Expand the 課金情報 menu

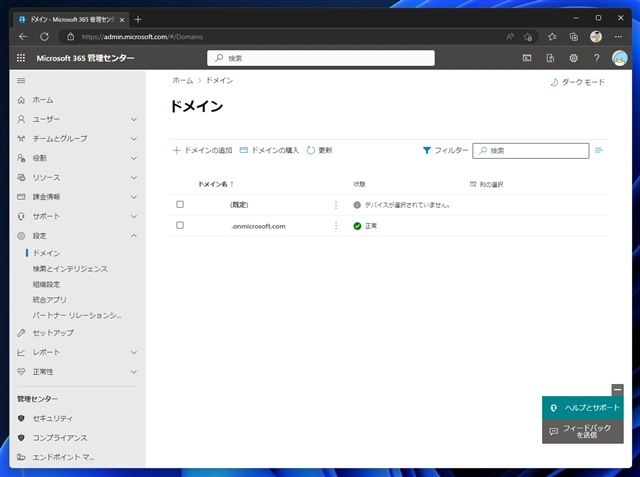(134, 197)
